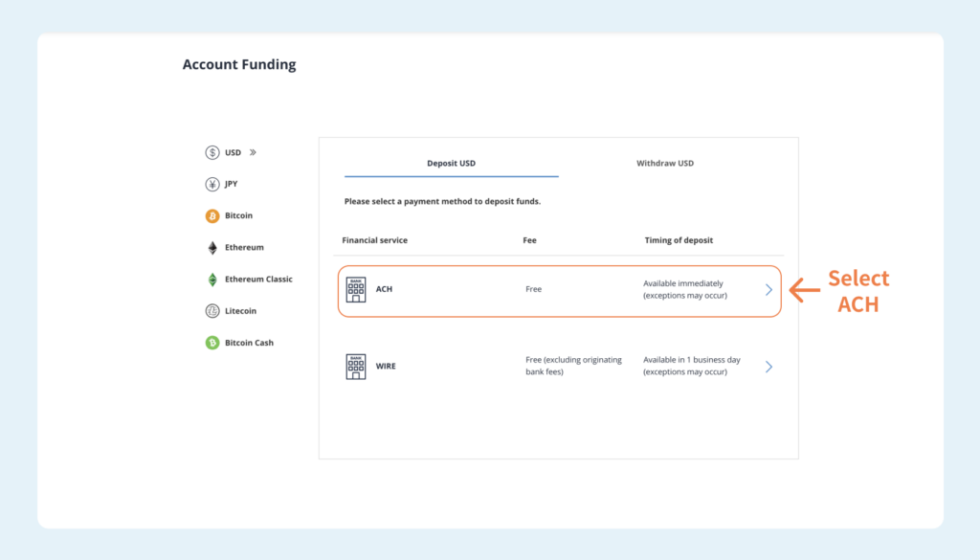Click the WIRE bank building icon
The image size is (980, 560).
pos(356,367)
